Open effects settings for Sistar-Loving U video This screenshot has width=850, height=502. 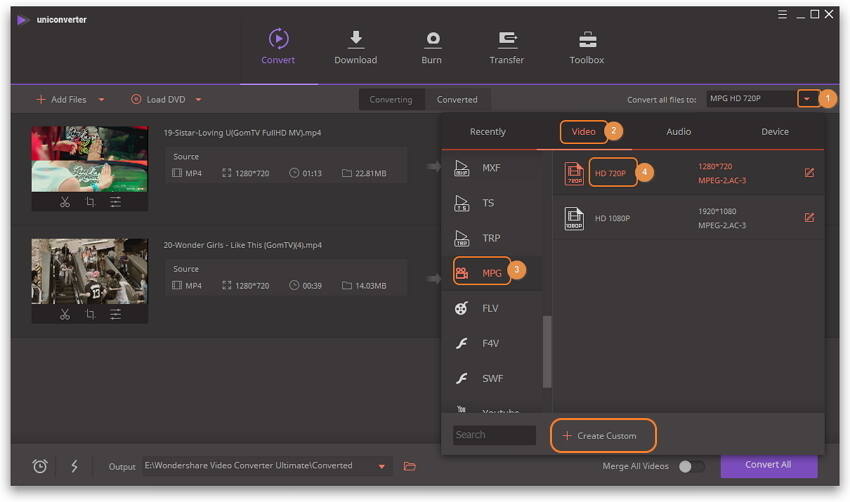[115, 202]
